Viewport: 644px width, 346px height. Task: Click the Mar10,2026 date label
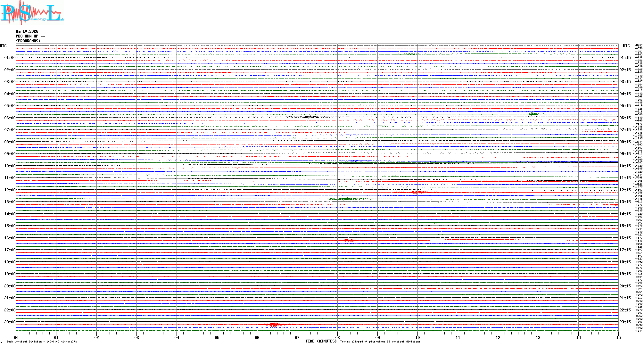click(27, 31)
